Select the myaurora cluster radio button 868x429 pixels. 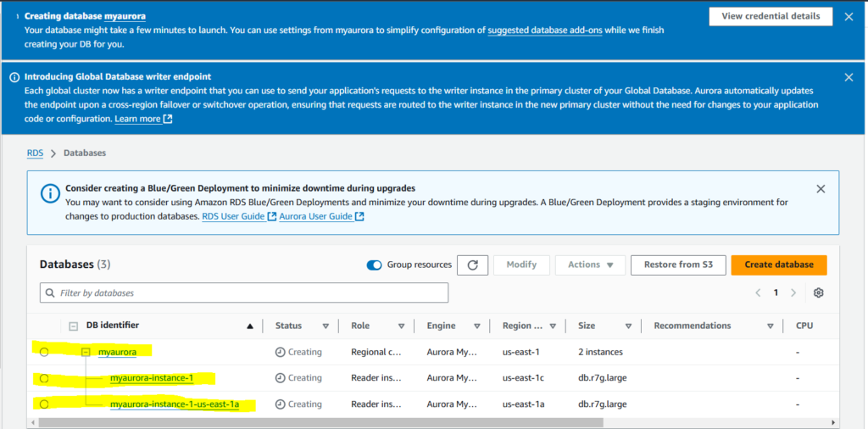click(x=44, y=352)
